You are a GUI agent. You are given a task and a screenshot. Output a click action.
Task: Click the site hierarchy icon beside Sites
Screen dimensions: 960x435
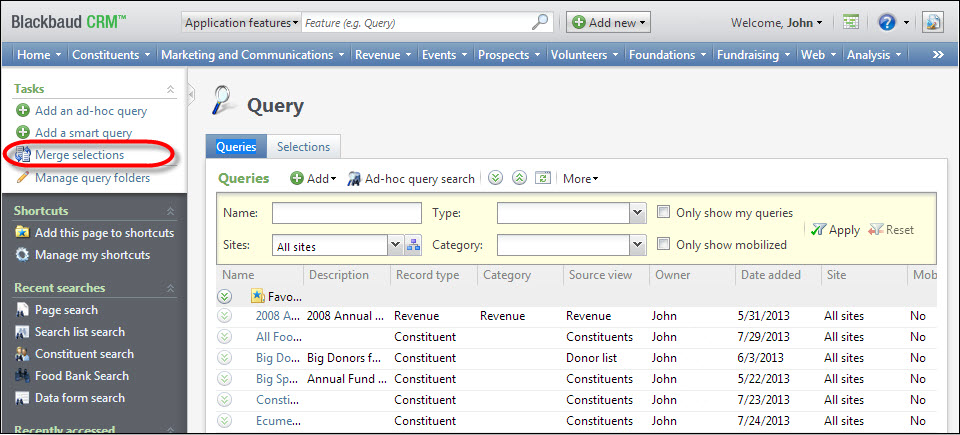point(413,246)
